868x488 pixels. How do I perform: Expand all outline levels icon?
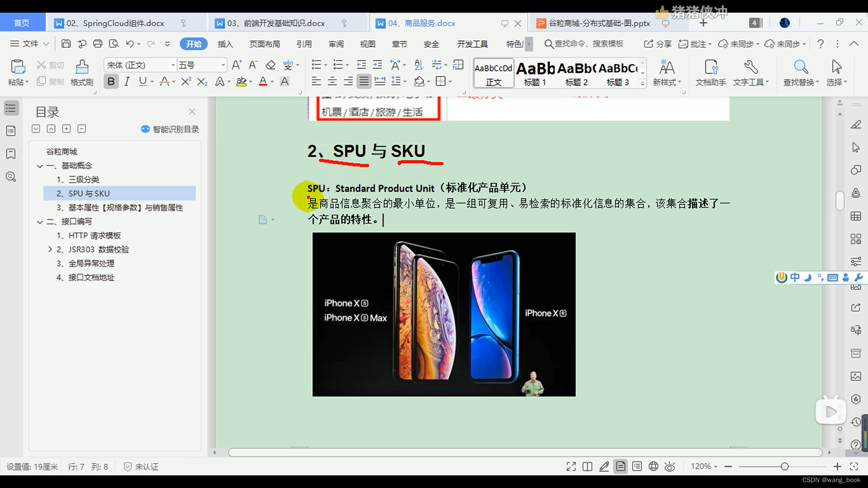click(x=66, y=129)
